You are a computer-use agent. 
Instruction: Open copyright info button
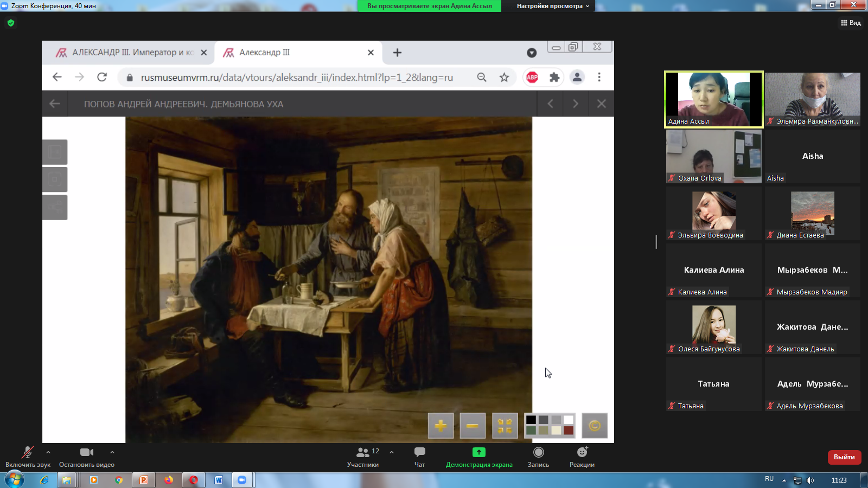(595, 426)
